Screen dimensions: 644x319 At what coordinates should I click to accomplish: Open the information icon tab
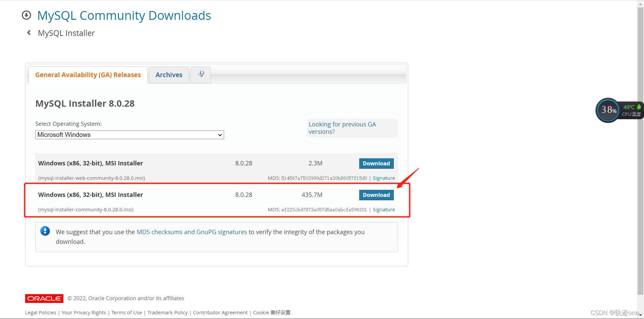pyautogui.click(x=201, y=74)
